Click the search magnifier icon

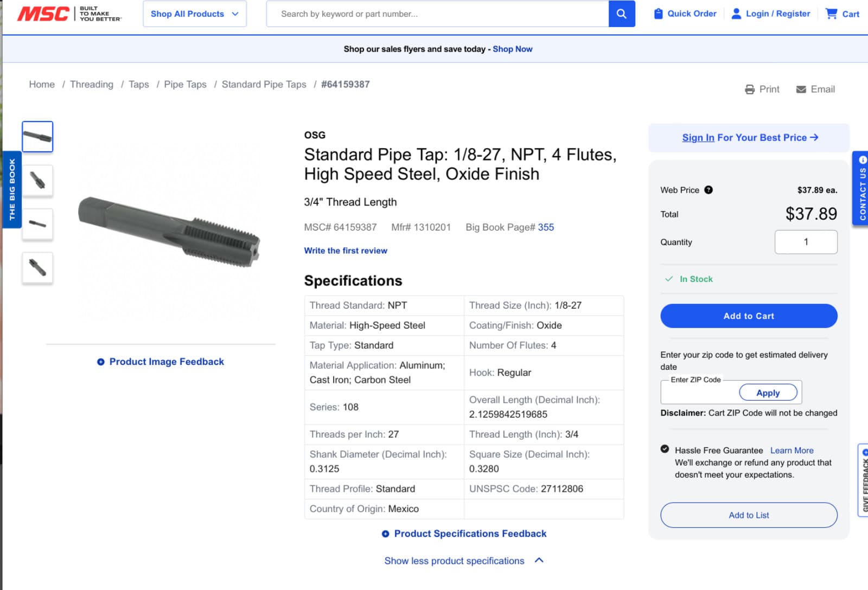click(x=622, y=14)
